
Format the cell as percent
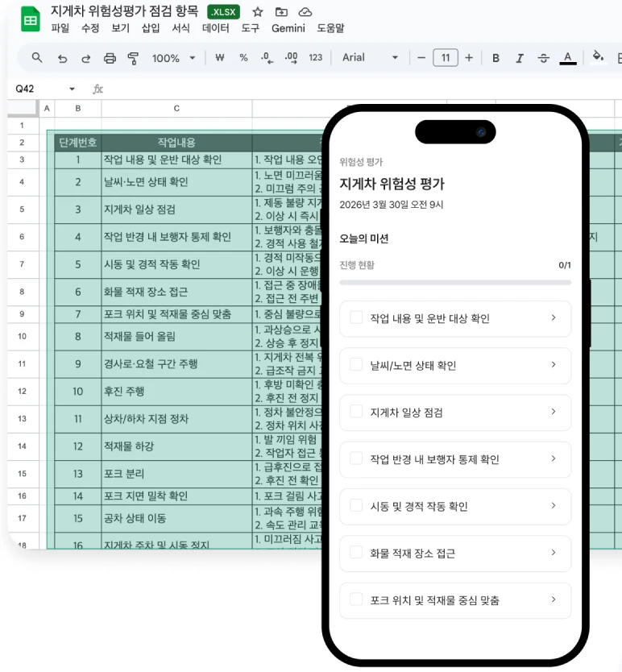(x=243, y=57)
